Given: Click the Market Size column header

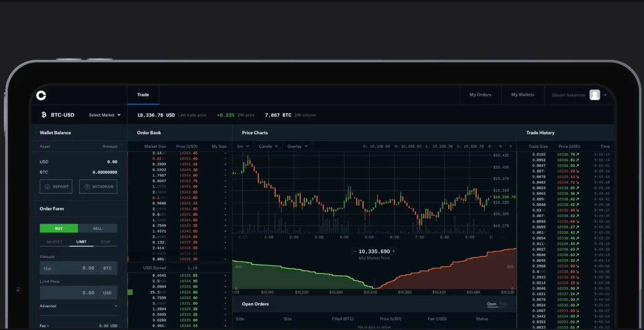Looking at the screenshot, I should (155, 147).
